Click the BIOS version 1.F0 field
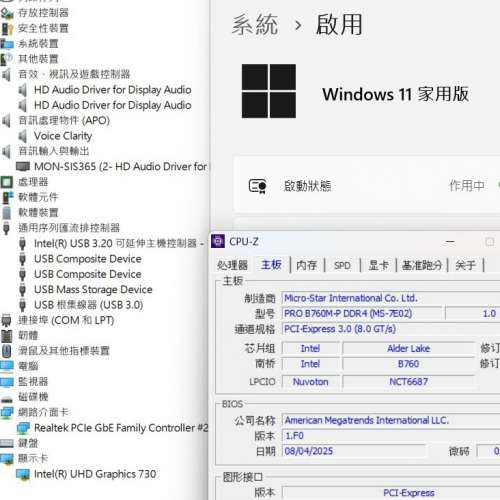 point(391,436)
